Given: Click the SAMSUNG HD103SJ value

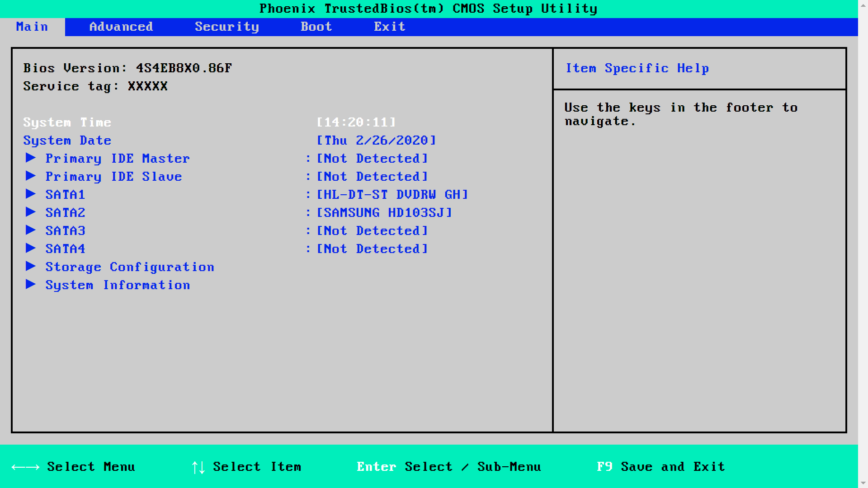Looking at the screenshot, I should point(384,213).
